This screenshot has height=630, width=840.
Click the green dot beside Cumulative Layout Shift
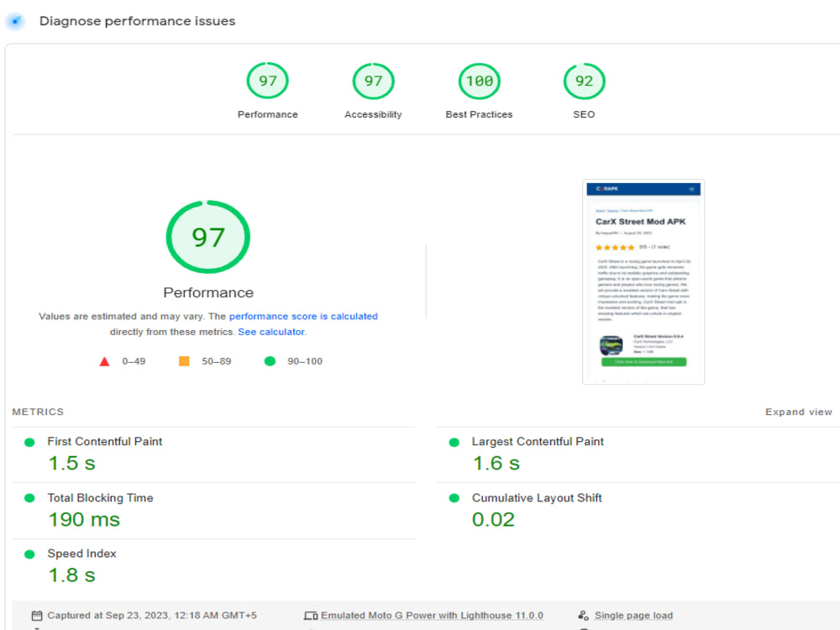tap(454, 498)
